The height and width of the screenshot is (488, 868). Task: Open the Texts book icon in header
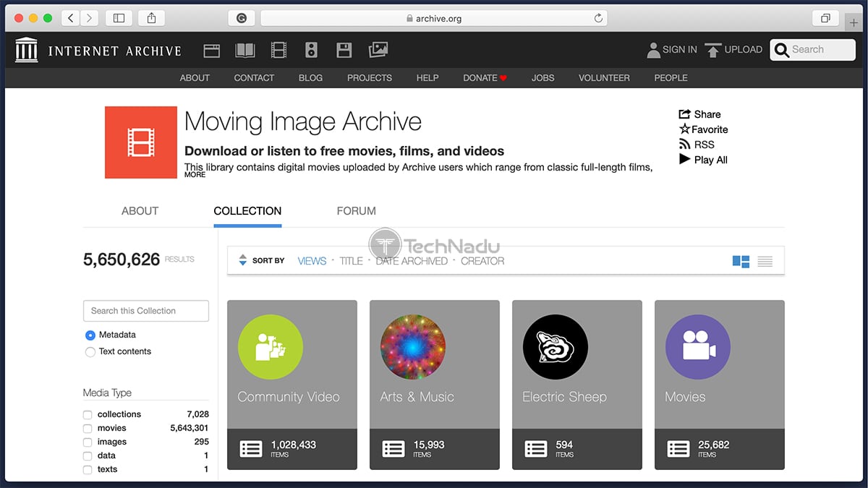[x=245, y=50]
